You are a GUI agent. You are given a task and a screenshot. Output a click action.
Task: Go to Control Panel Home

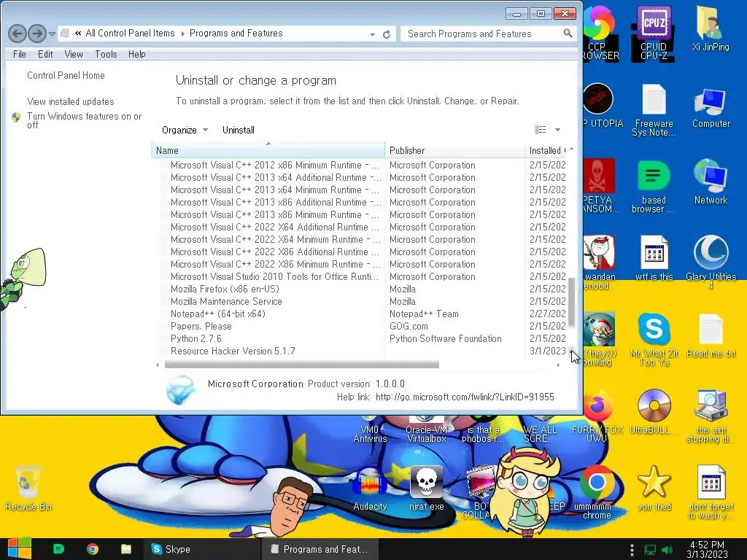(66, 75)
